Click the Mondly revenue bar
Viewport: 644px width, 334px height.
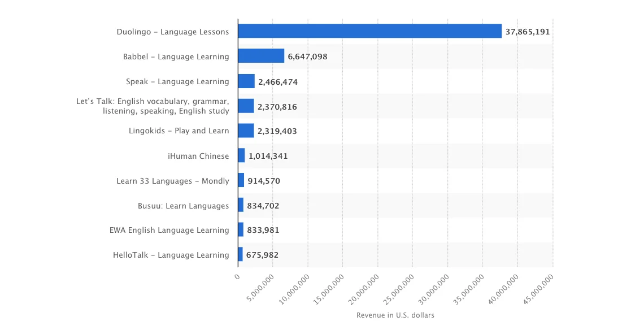click(241, 180)
